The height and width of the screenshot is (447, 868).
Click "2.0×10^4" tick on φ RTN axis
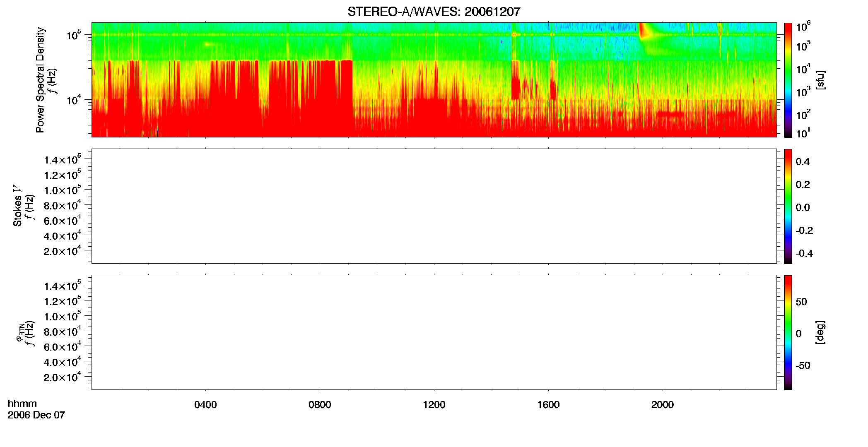[63, 377]
